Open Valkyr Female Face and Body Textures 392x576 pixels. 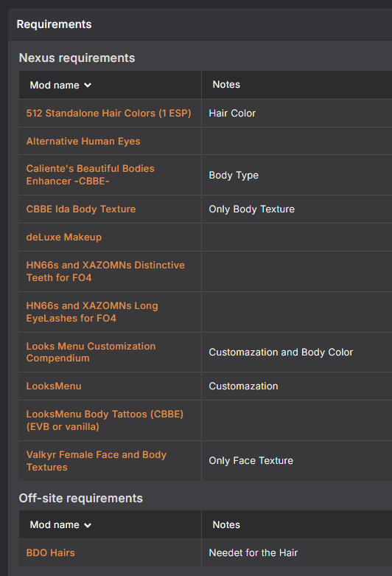pyautogui.click(x=97, y=461)
